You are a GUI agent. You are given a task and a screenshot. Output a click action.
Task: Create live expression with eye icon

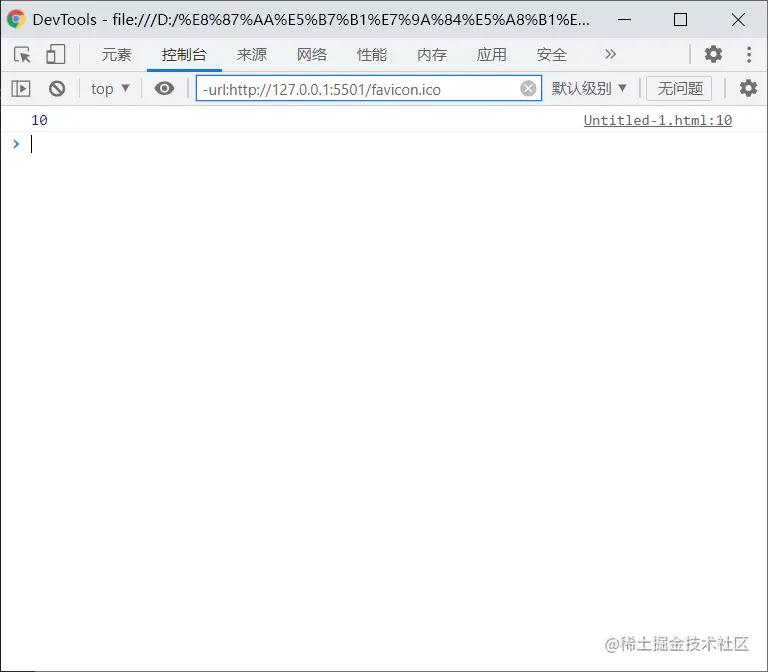[x=164, y=89]
